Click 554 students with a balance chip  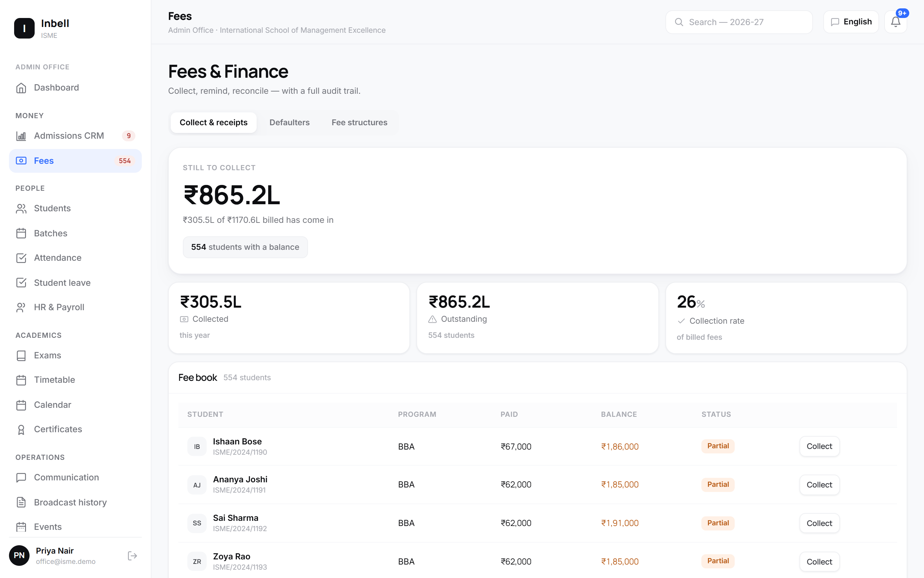tap(245, 247)
